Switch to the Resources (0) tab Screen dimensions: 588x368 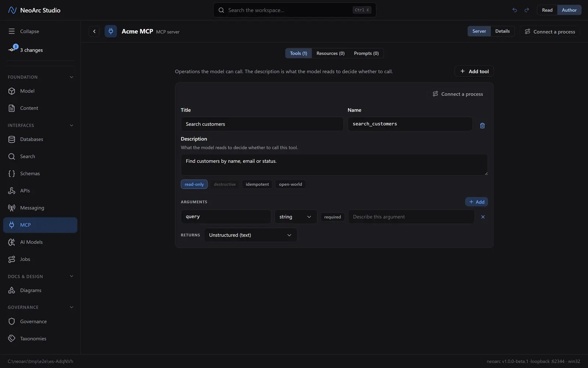[x=330, y=53]
